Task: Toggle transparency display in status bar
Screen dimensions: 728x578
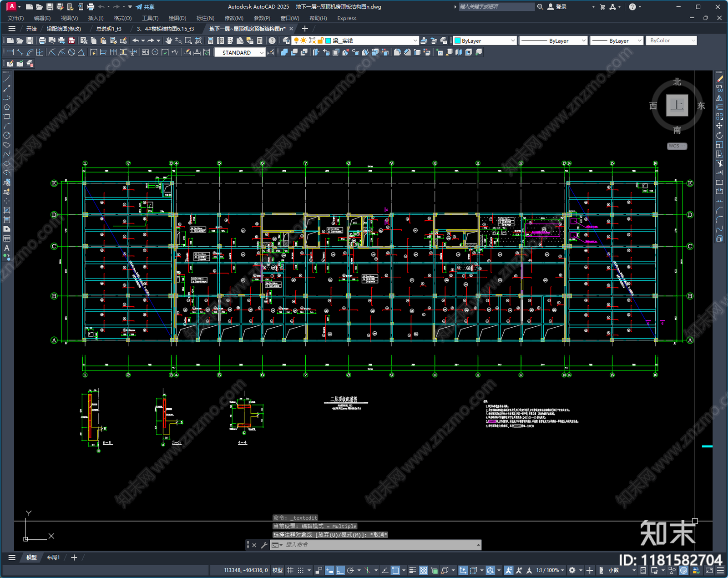Action: tap(423, 570)
